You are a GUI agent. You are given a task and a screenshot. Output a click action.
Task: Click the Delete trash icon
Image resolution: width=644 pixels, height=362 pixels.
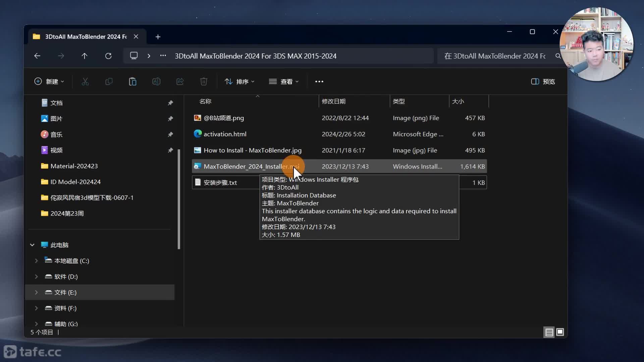click(204, 81)
